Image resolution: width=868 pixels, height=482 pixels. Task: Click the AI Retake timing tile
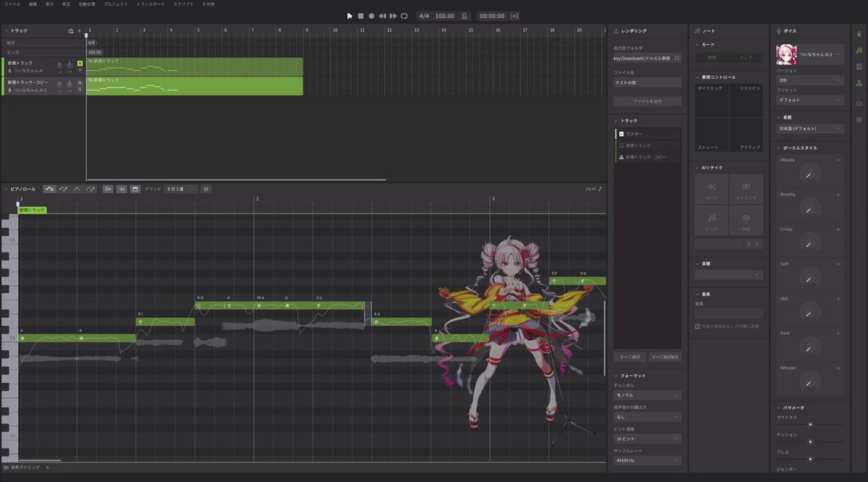tap(746, 189)
